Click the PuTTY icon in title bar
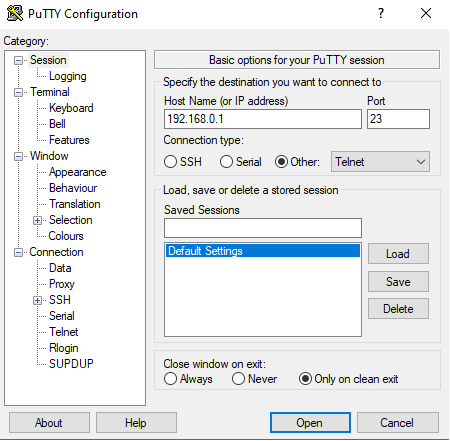This screenshot has height=441, width=450. coord(15,14)
